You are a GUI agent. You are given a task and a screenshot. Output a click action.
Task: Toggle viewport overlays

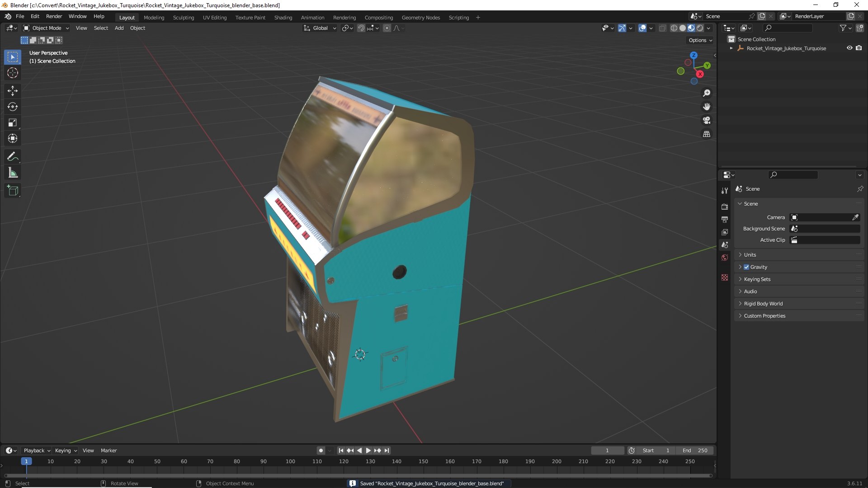[x=642, y=28]
